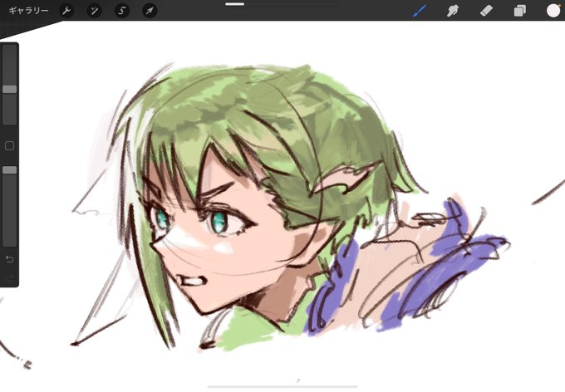This screenshot has width=565, height=392.
Task: Select the Transform arrow tool
Action: (150, 11)
